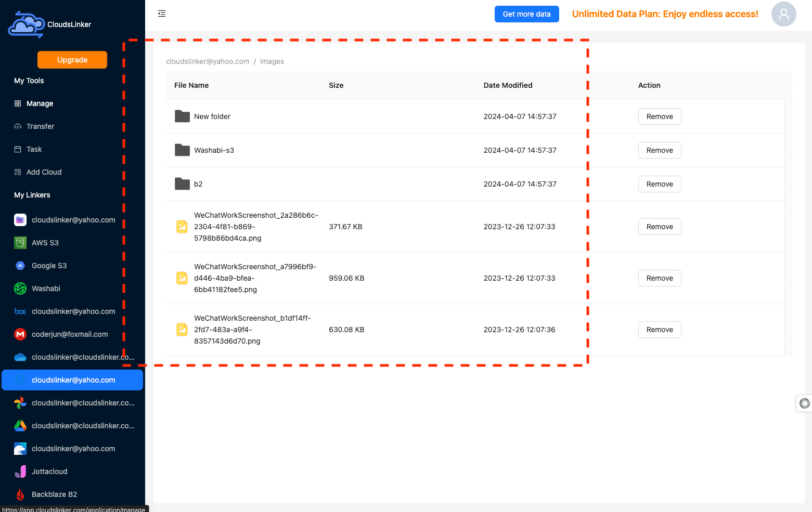Image resolution: width=812 pixels, height=512 pixels.
Task: Click the floating widget on right edge
Action: 804,403
